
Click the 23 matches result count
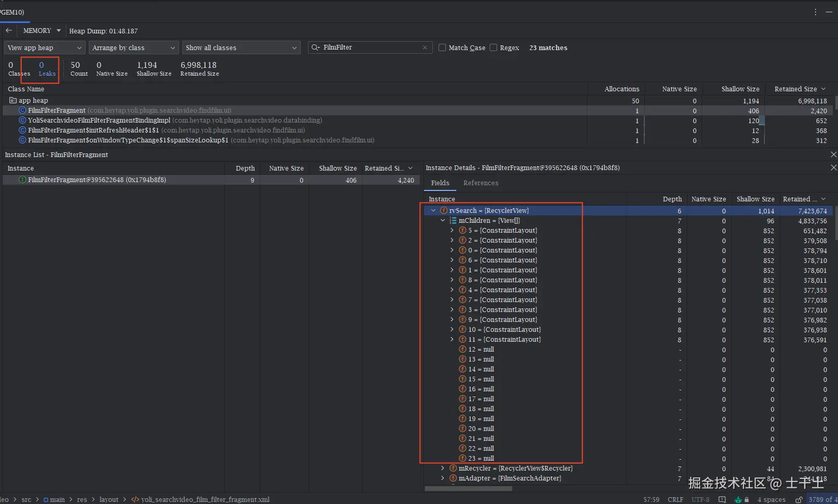coord(548,47)
